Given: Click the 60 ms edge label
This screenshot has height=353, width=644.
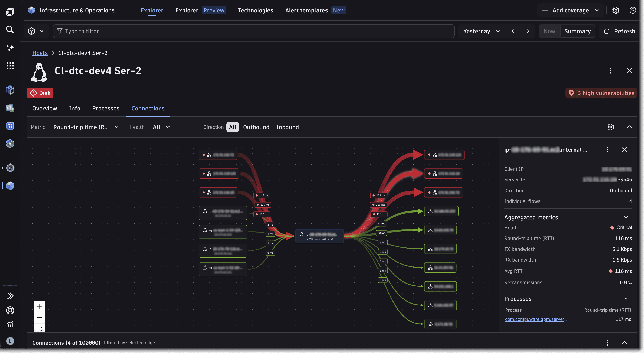Looking at the screenshot, I should 381,233.
